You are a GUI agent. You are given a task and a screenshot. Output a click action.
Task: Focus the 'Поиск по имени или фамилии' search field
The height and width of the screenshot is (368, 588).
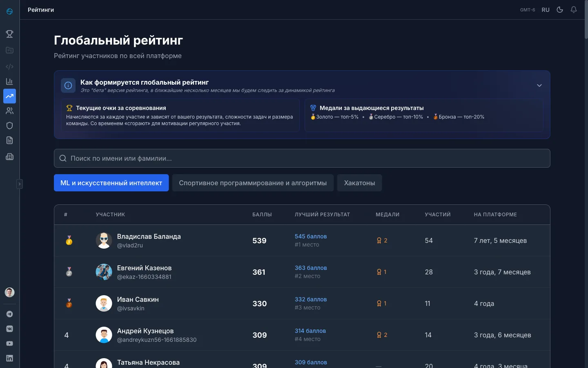click(302, 158)
